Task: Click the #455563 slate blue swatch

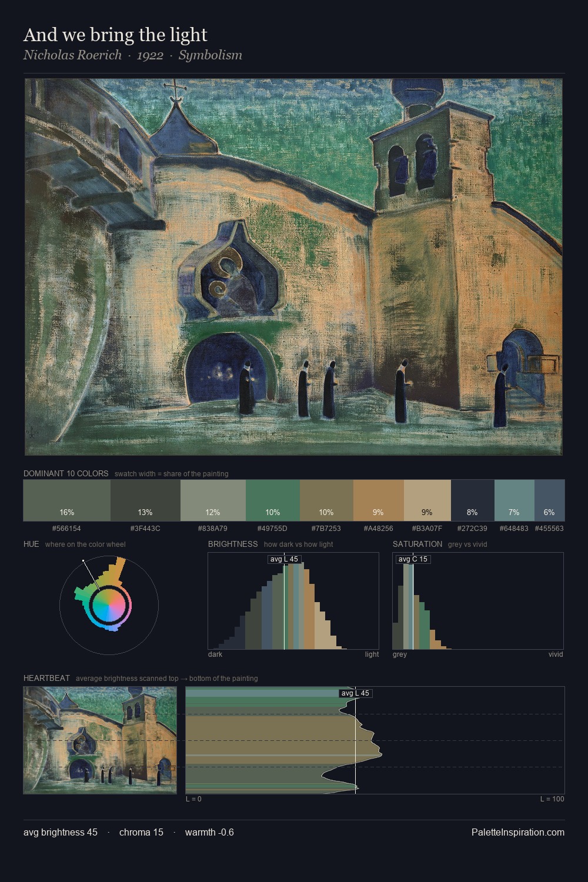Action: (549, 500)
